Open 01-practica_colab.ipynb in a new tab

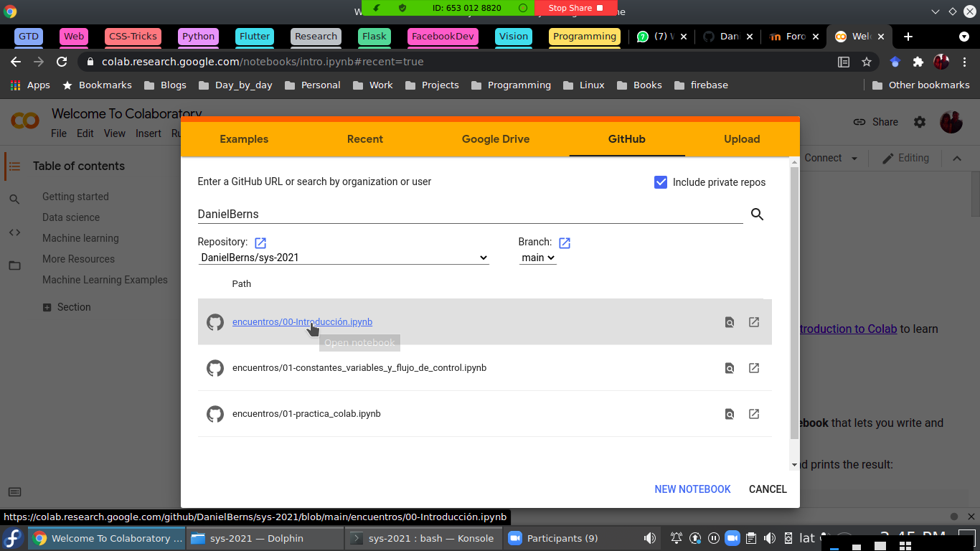point(754,414)
